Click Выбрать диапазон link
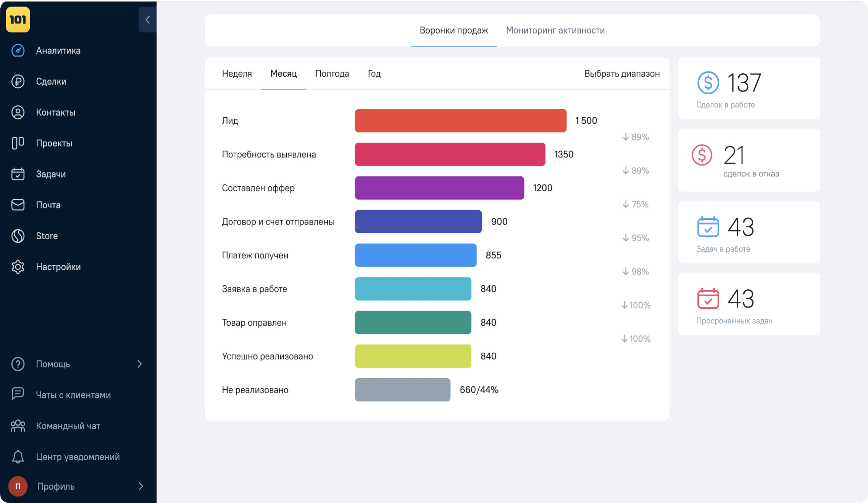Image resolution: width=868 pixels, height=503 pixels. [622, 74]
